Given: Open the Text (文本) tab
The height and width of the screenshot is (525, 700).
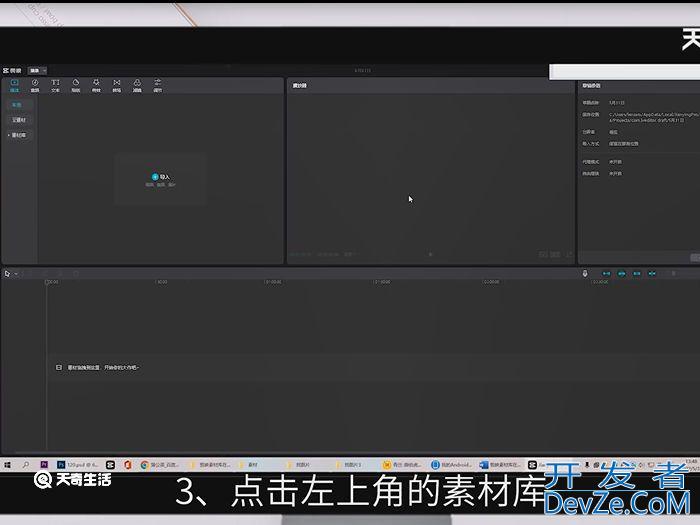Looking at the screenshot, I should 55,85.
